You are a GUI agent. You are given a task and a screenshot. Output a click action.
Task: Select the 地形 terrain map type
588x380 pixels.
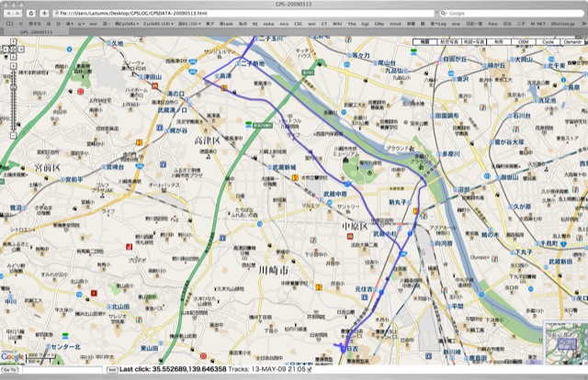coord(499,42)
